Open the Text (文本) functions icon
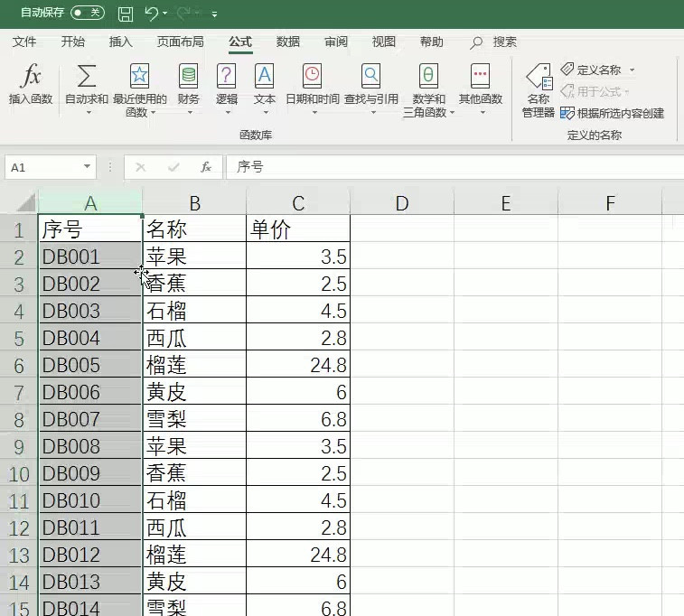684x616 pixels. (264, 77)
